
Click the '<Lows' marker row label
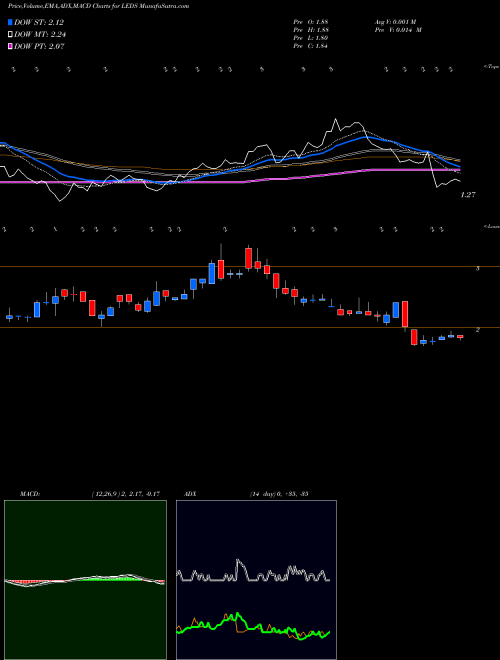tap(492, 226)
